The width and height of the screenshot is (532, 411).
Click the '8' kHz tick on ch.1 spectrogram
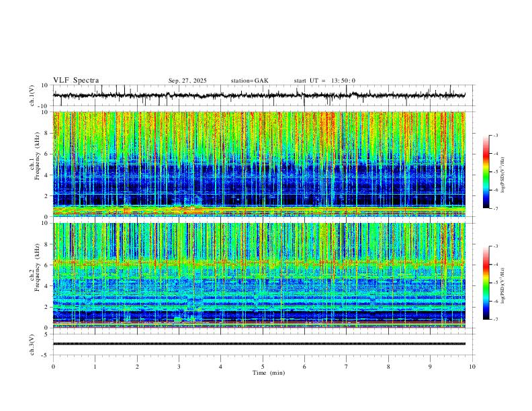tap(47, 133)
